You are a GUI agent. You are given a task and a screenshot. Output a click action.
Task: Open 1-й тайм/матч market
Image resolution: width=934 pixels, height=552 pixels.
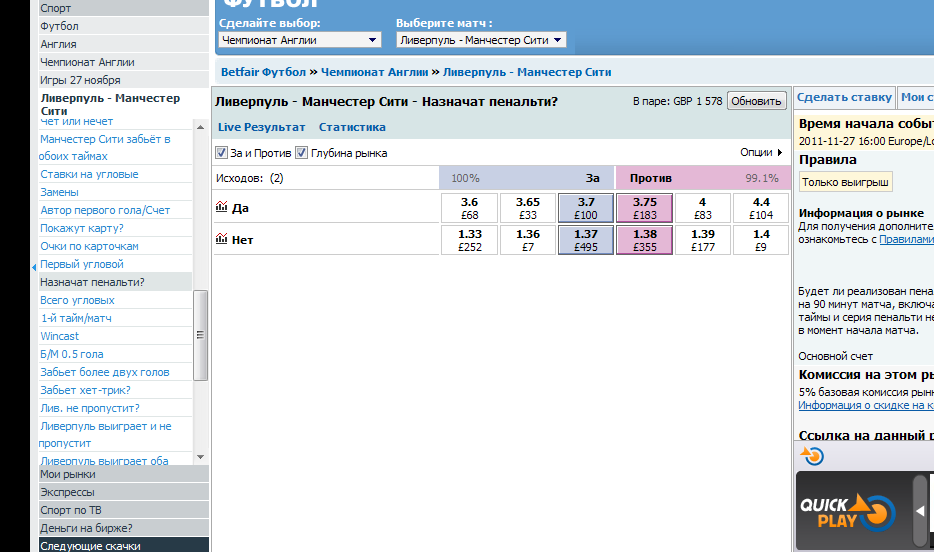[x=76, y=318]
